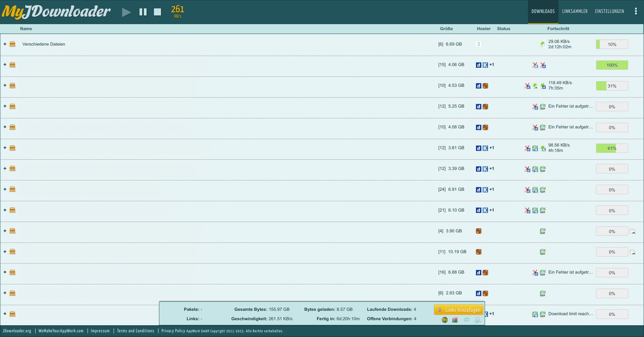Viewport: 644px width, 337px height.
Task: Click the red X 'd' status icon in the 4.53 GB row
Action: click(x=527, y=86)
